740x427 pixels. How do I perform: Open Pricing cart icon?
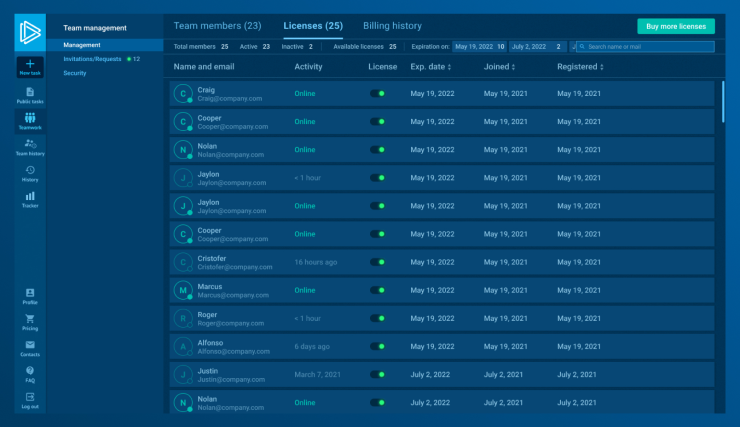click(x=30, y=321)
